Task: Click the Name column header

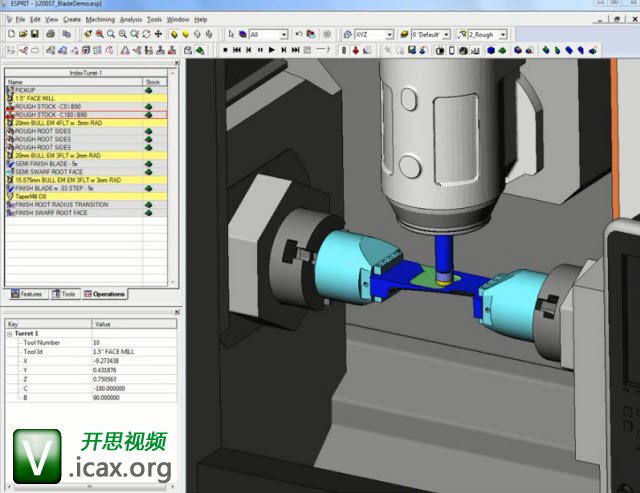Action: [x=73, y=82]
